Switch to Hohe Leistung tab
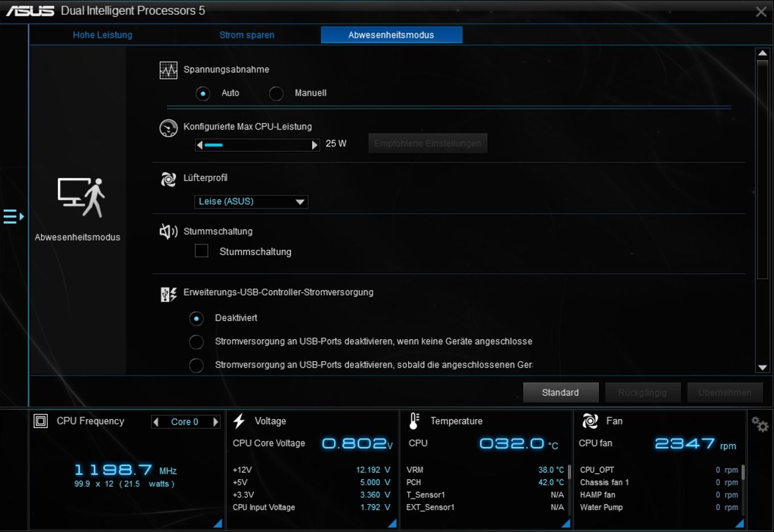The image size is (774, 532). [x=102, y=35]
